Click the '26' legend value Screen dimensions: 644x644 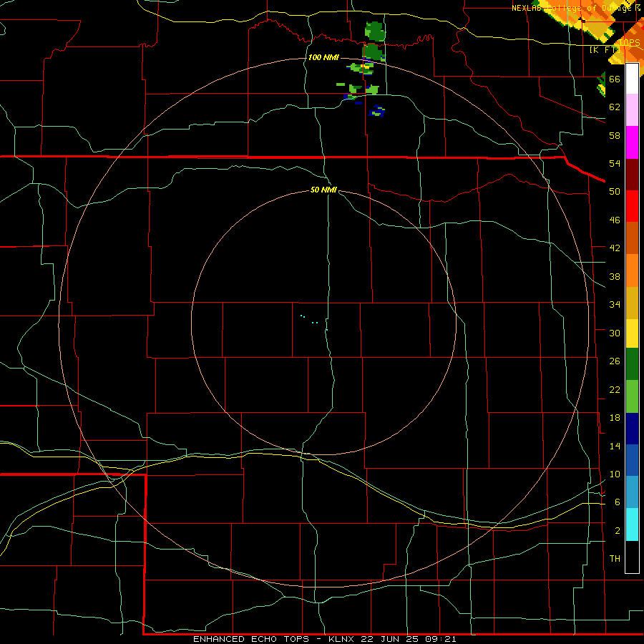point(615,361)
